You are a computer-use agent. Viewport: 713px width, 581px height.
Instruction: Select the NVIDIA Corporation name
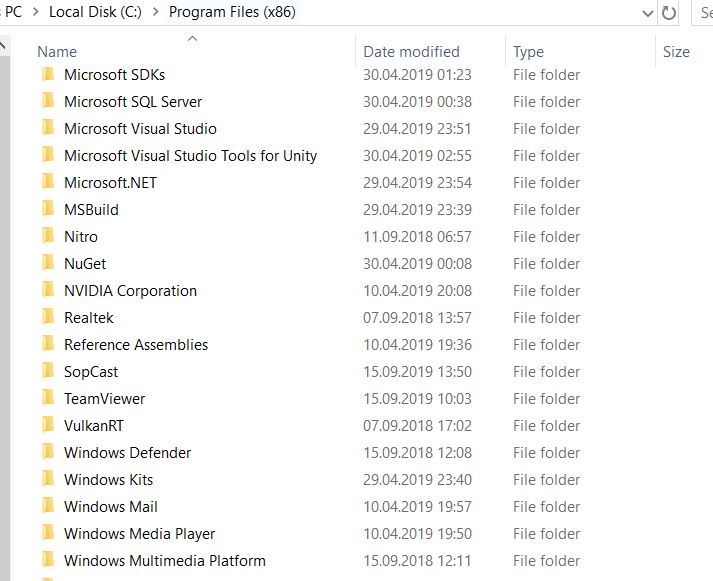130,290
